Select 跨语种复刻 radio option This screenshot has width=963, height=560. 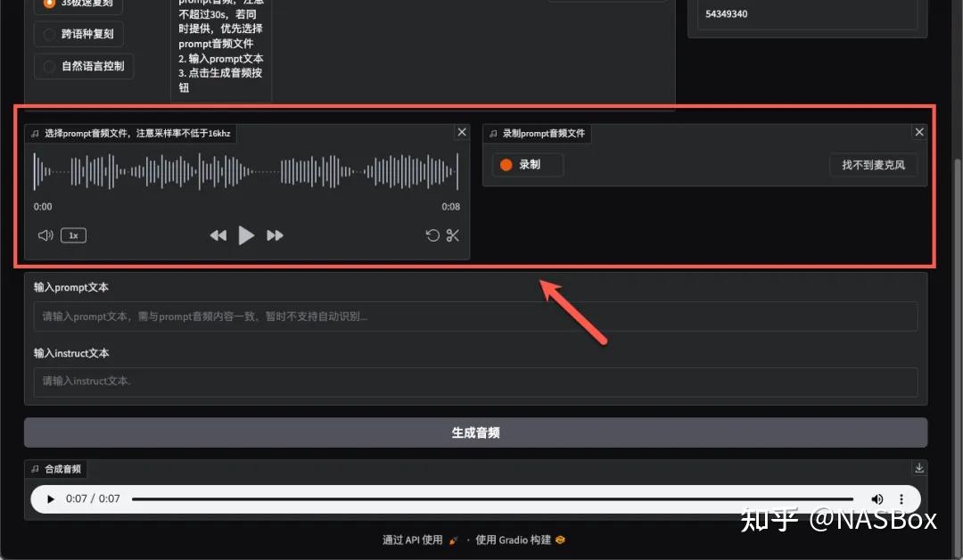tap(50, 35)
